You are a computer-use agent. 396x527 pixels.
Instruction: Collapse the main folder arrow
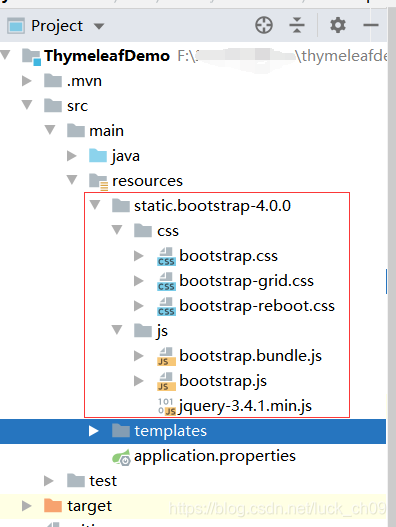[50, 130]
